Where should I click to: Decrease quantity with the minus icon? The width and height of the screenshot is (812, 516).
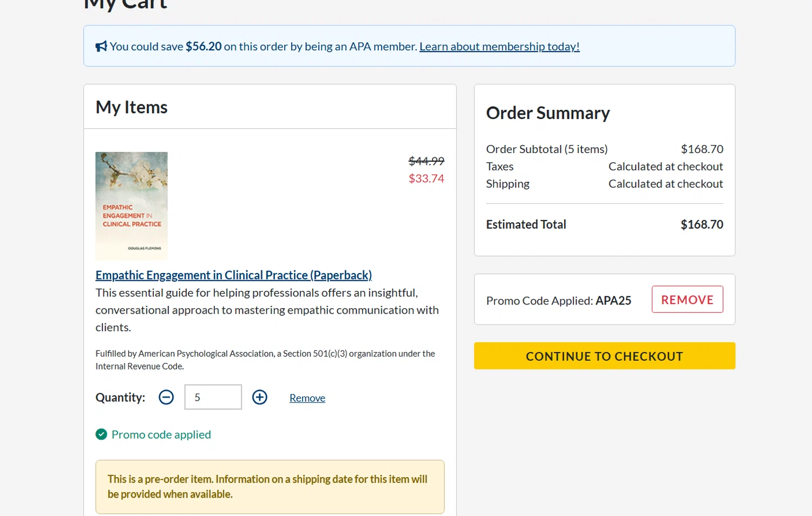(166, 398)
